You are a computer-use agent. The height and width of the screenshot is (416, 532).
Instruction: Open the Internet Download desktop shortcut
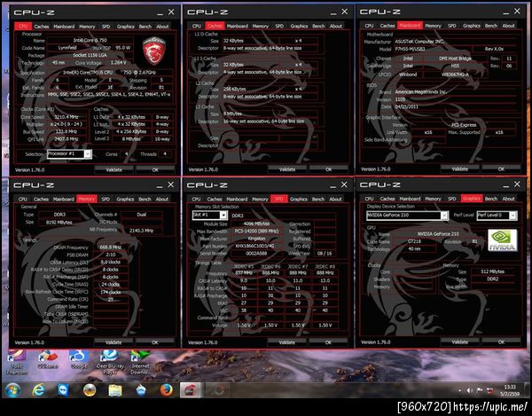point(140,363)
